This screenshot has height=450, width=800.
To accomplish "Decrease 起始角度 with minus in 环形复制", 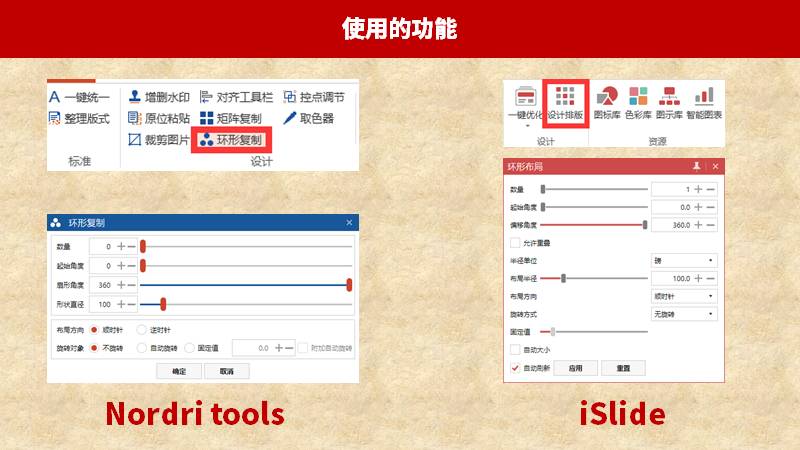I will point(132,266).
